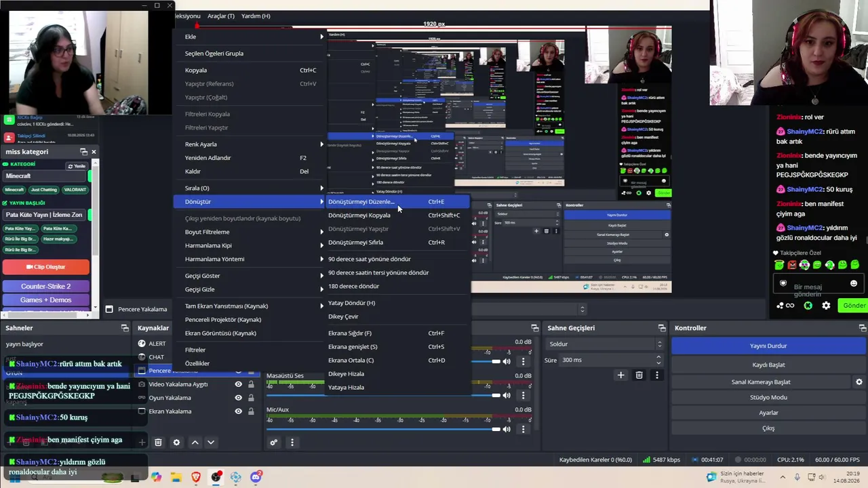Screen dimensions: 868x488
Task: Expand the Harmanlama Kipi submenu
Action: [250, 245]
